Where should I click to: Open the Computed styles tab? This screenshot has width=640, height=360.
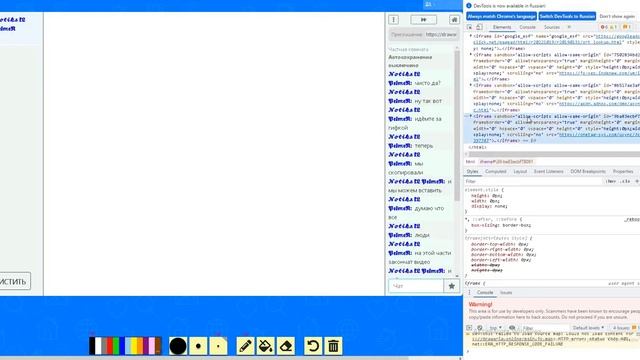click(x=496, y=171)
